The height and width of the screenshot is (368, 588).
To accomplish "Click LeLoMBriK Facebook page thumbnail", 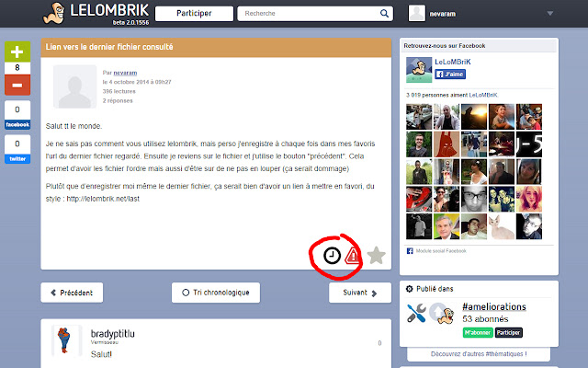I will 419,70.
